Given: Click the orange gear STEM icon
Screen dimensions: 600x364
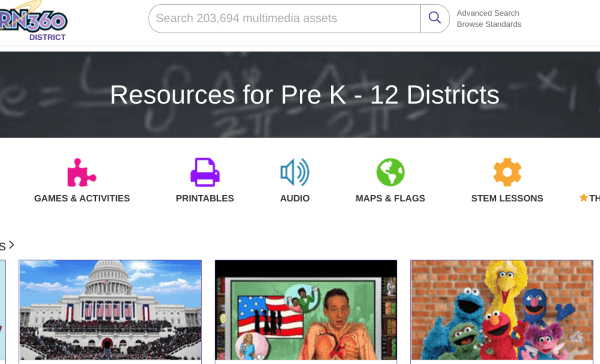Looking at the screenshot, I should tap(507, 172).
